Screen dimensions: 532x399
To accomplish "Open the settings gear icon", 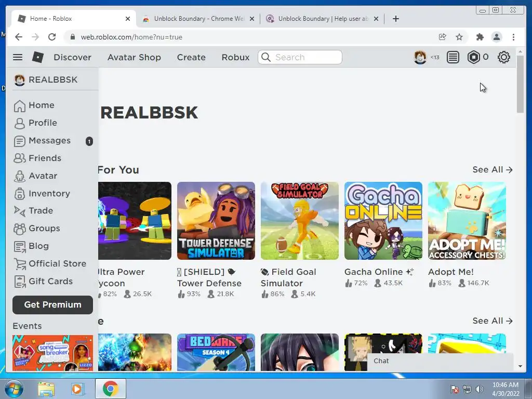I will (504, 57).
